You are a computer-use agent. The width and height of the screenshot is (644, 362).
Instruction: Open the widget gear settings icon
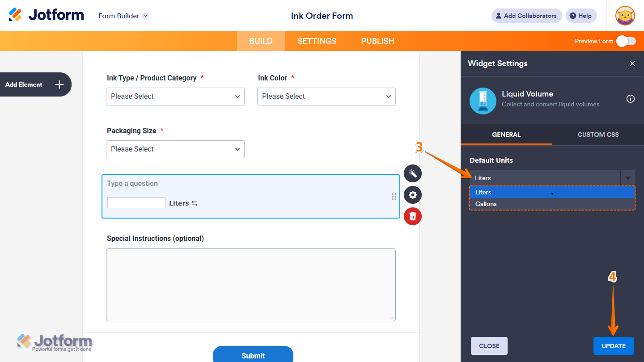[412, 195]
